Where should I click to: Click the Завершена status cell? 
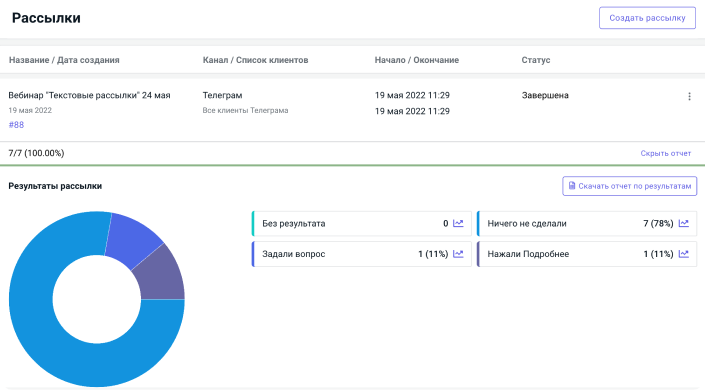545,95
